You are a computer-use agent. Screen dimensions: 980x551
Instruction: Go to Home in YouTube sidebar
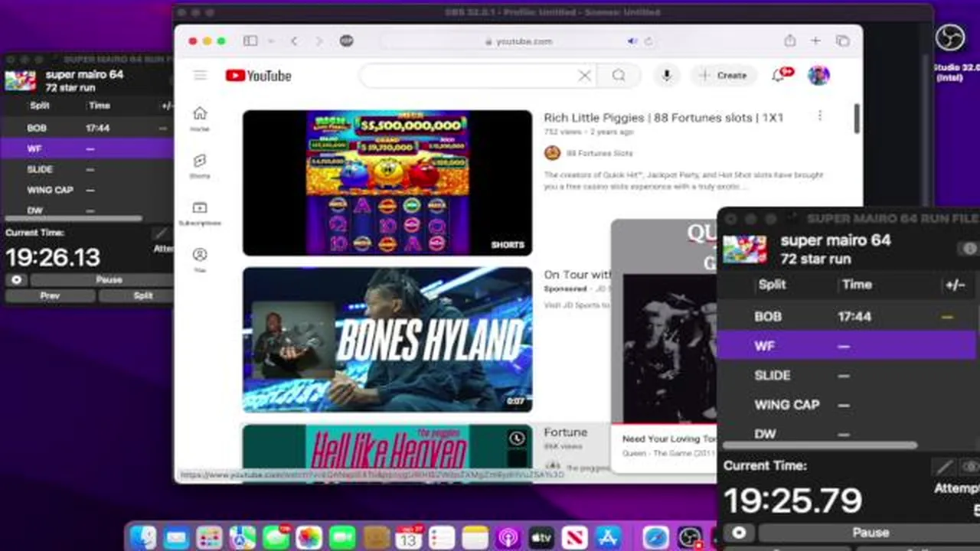click(200, 119)
